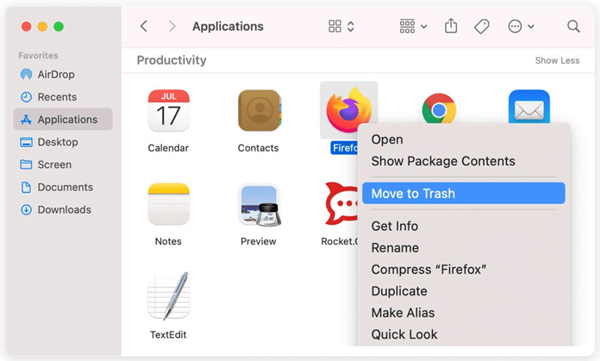Choose Make Alias from context menu

tap(463, 313)
